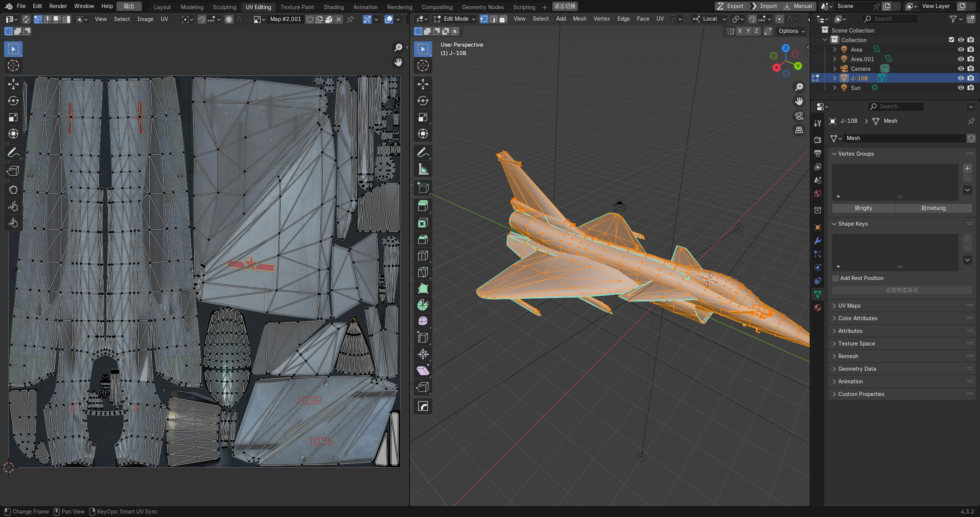Image resolution: width=980 pixels, height=517 pixels.
Task: Select the Rotate tool in 3D viewport
Action: pyautogui.click(x=423, y=101)
